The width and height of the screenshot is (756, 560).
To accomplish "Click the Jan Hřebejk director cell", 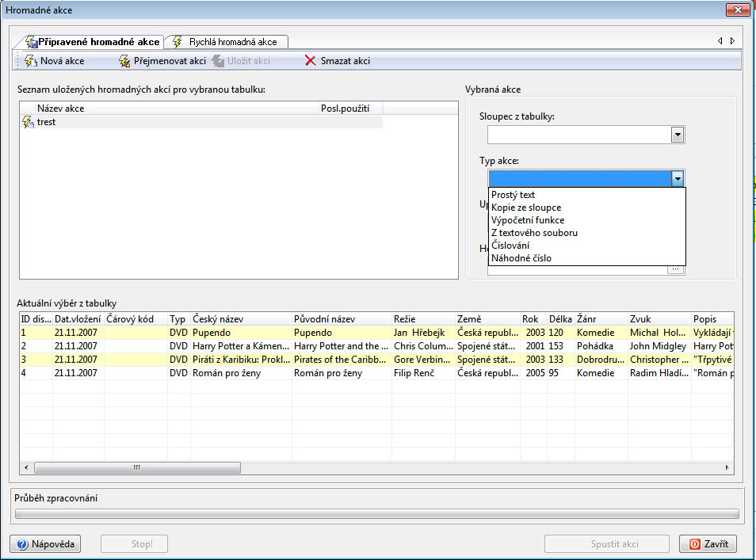I will click(423, 333).
